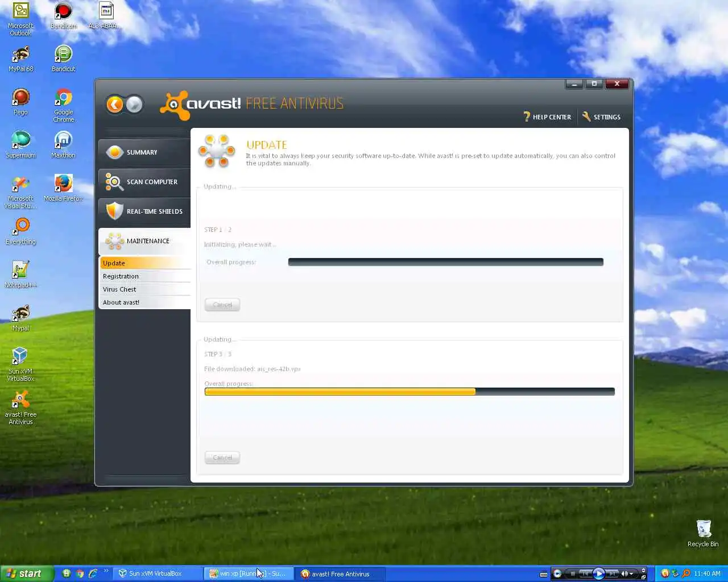
Task: Select avast! Free Antivirus taskbar button
Action: coord(340,573)
